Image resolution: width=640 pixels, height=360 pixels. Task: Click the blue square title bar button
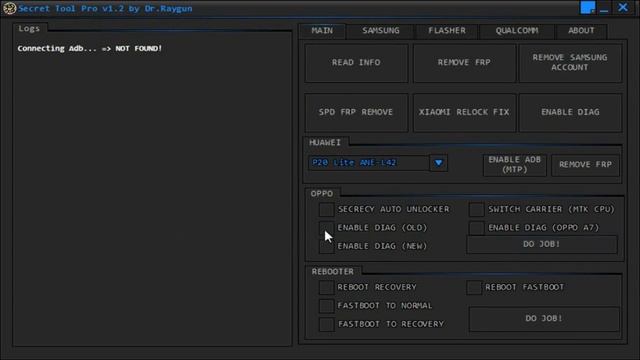[587, 7]
